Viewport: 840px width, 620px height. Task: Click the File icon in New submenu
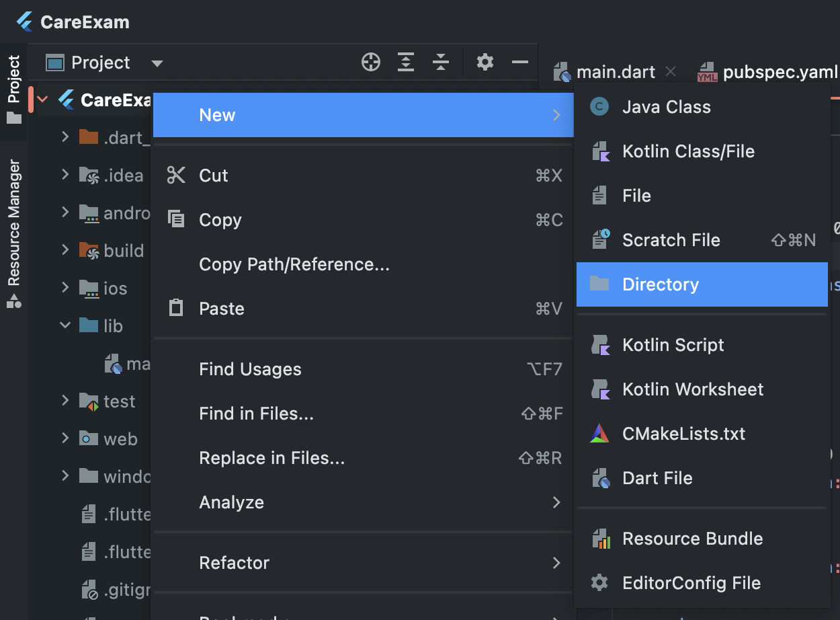(599, 196)
